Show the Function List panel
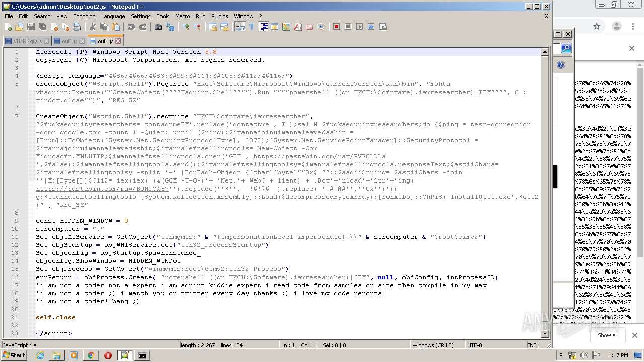This screenshot has height=362, width=644. (298, 27)
